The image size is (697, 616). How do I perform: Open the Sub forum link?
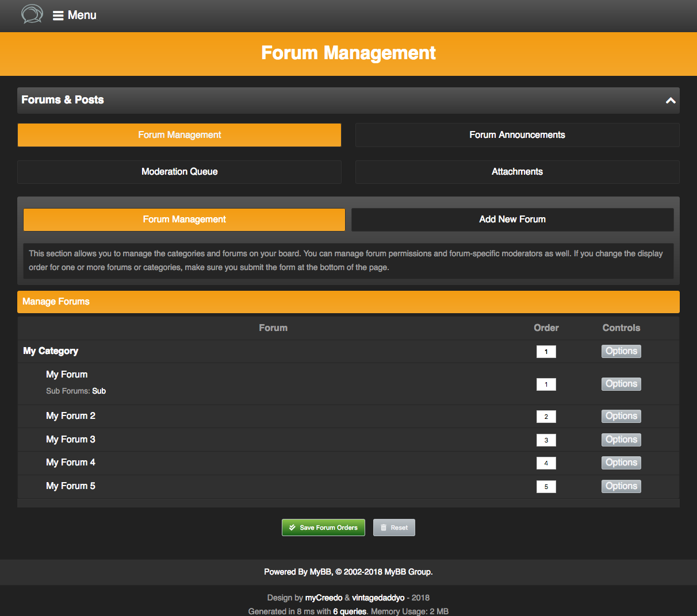(99, 391)
